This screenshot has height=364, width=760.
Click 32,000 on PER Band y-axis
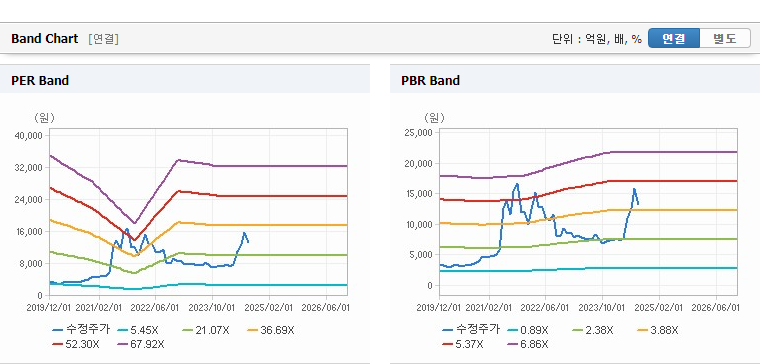[x=30, y=167]
